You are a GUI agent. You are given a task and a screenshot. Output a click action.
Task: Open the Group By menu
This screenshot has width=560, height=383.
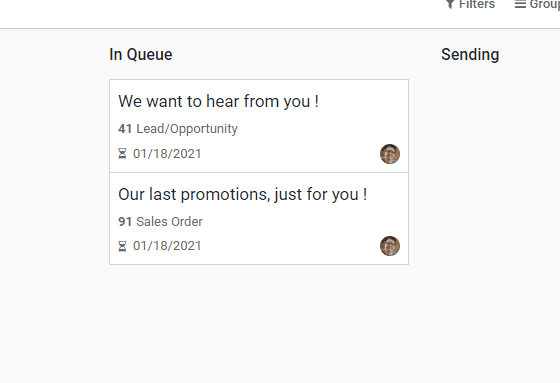point(537,4)
